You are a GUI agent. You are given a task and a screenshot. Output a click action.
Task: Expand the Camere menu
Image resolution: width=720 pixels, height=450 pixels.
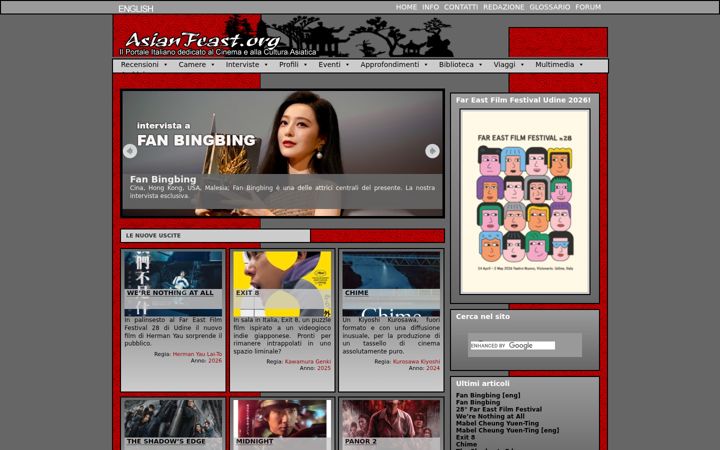pos(196,65)
